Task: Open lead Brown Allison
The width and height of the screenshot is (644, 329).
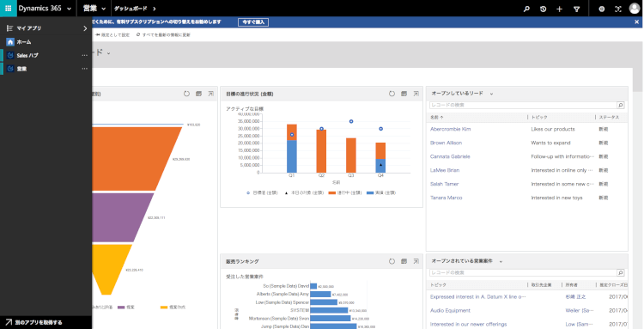Action: pyautogui.click(x=446, y=143)
